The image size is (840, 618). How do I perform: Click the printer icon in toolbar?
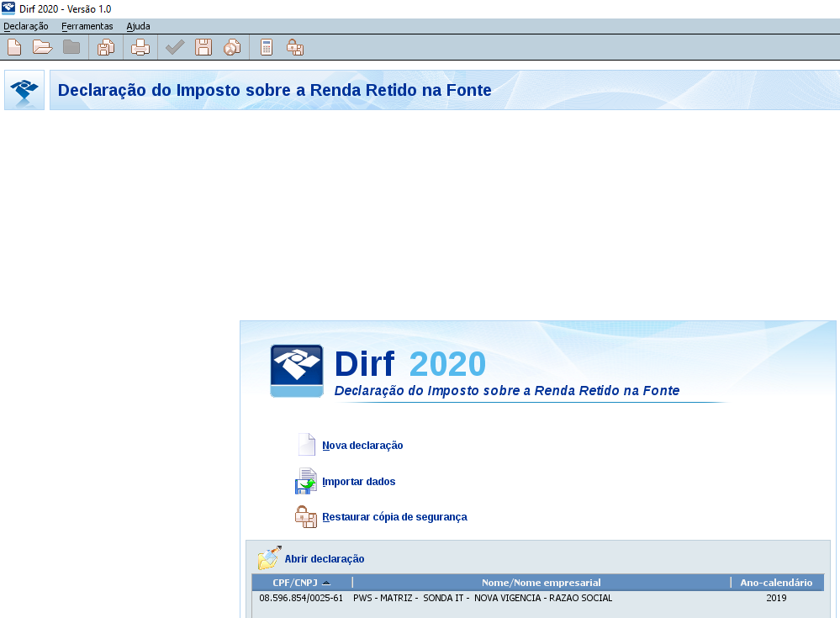pos(140,48)
